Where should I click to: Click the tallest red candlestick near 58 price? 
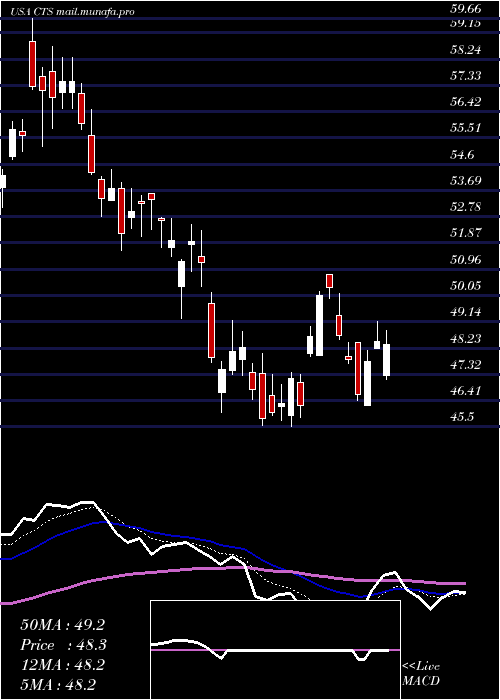tap(32, 64)
